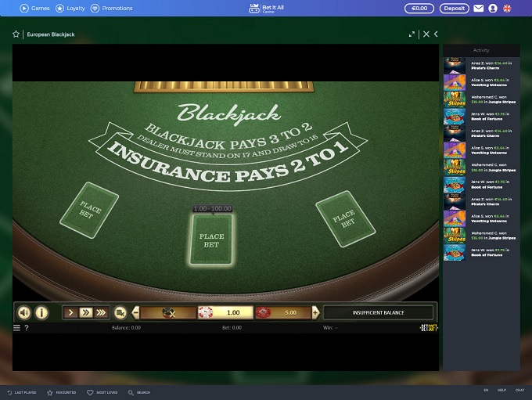Open Search in the bottom bar
The height and width of the screenshot is (400, 532).
[139, 392]
